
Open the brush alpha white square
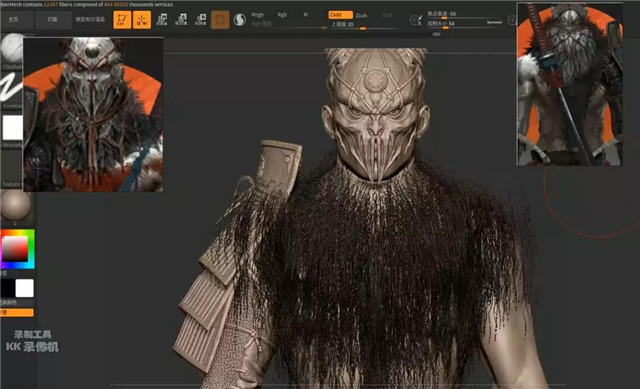12,127
